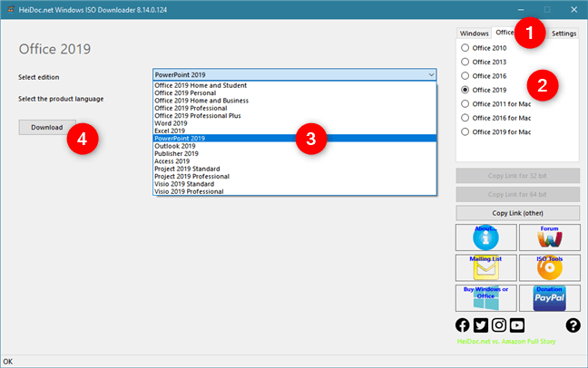Select Access 2019 in the list
The width and height of the screenshot is (588, 368).
click(295, 161)
